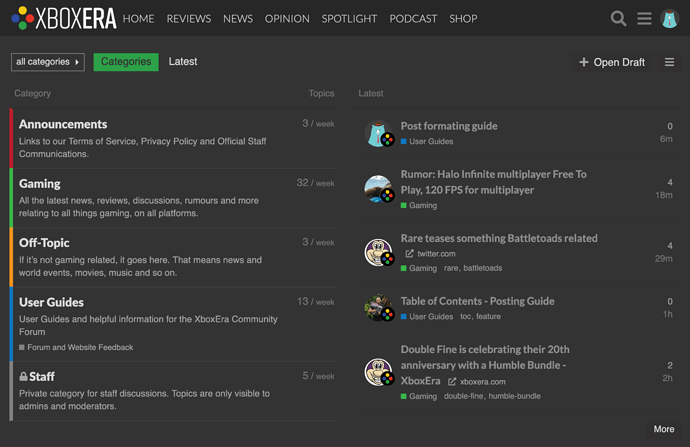Click the Category column header
Screen dimensions: 690x447
tap(33, 93)
